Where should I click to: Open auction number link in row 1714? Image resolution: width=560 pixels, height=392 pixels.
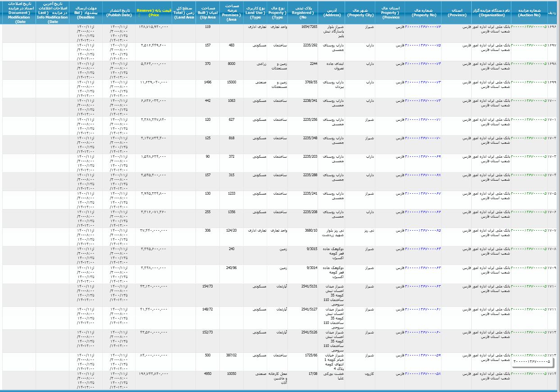pyautogui.click(x=529, y=374)
